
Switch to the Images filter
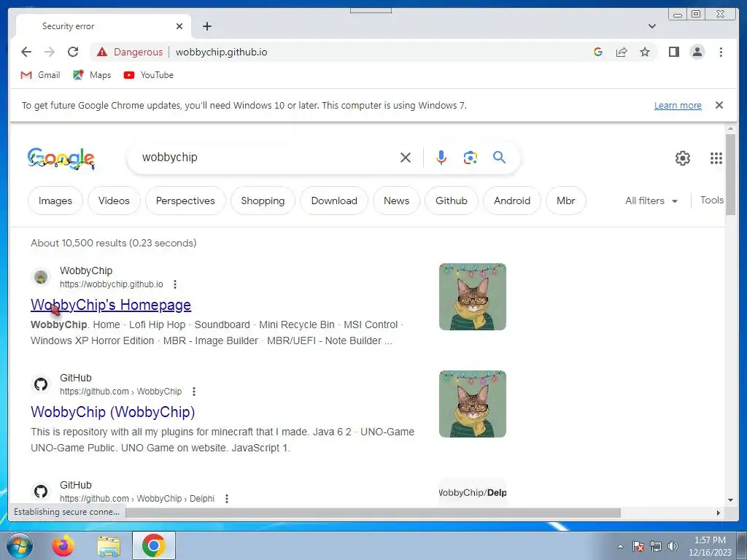55,201
